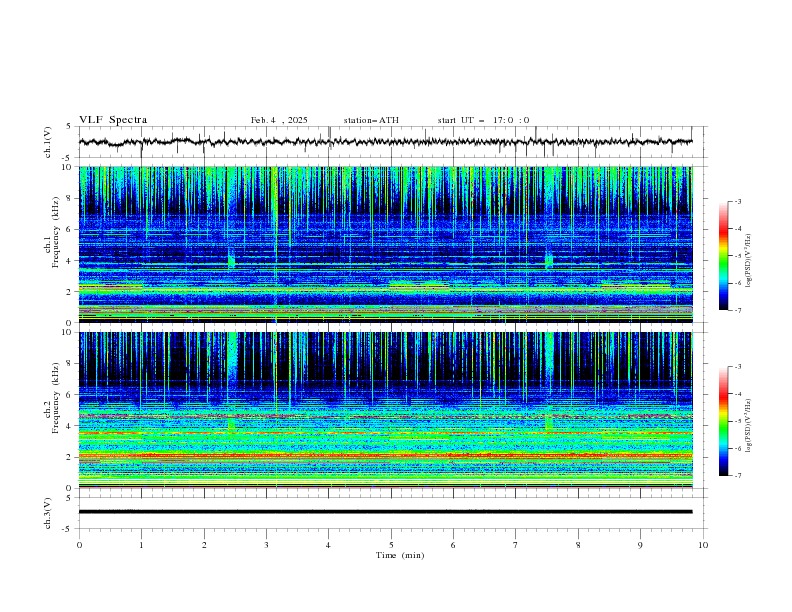The image size is (792, 612).
Task: Click the ch.3 flat black waveform trace
Action: pyautogui.click(x=385, y=512)
